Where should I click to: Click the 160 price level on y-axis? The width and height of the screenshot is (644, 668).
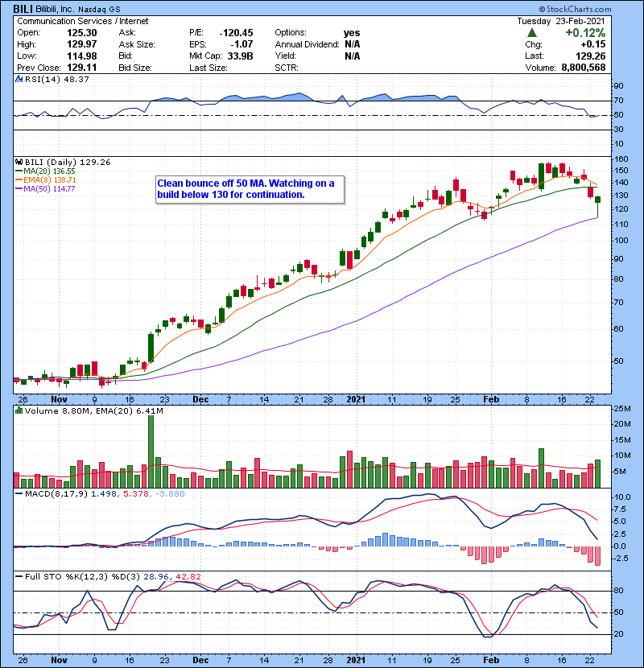621,159
